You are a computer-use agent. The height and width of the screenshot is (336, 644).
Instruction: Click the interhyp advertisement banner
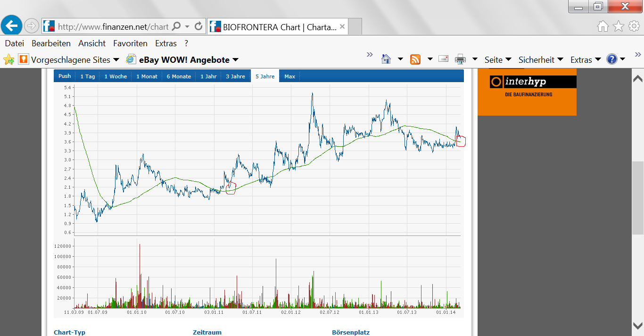[527, 92]
